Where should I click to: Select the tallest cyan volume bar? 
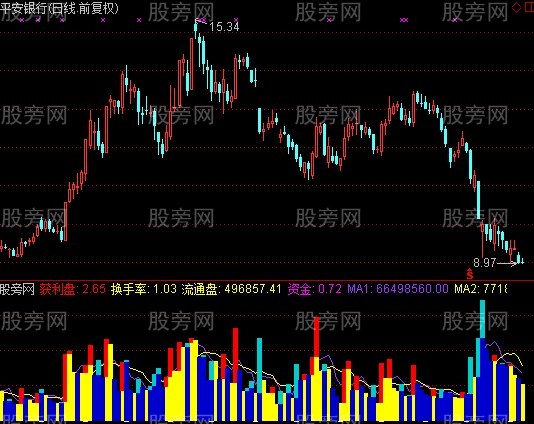(x=482, y=319)
